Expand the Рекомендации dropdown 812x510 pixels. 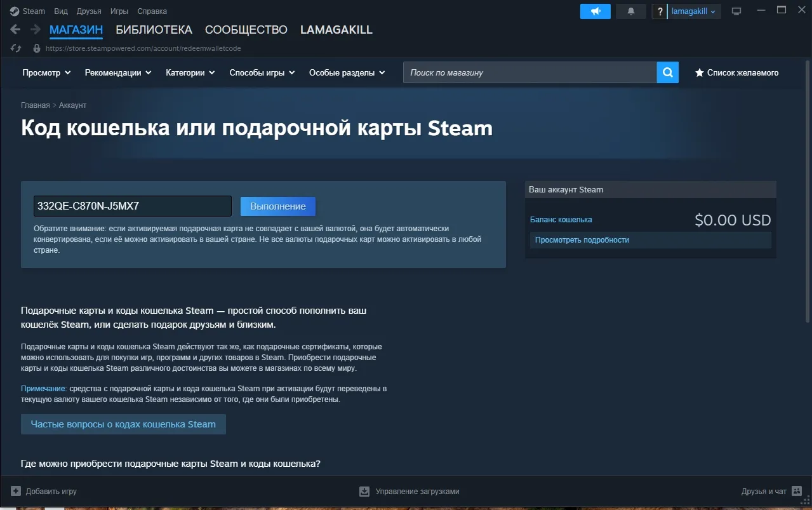point(118,73)
